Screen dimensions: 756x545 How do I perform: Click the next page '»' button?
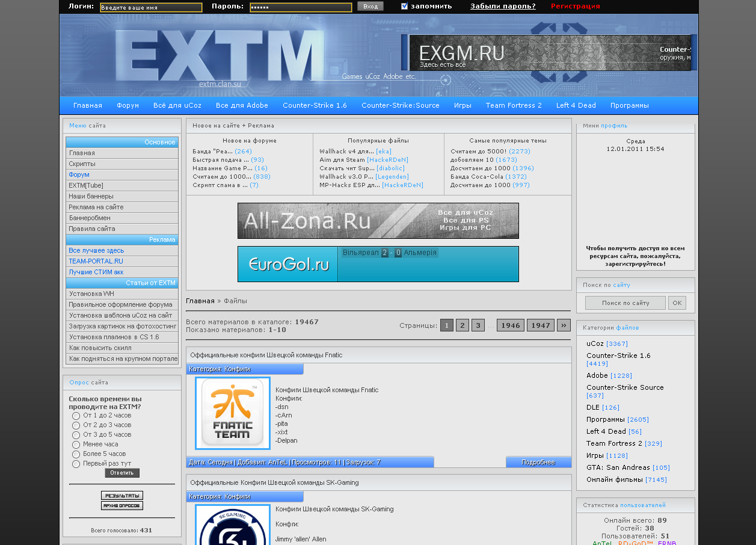[564, 325]
